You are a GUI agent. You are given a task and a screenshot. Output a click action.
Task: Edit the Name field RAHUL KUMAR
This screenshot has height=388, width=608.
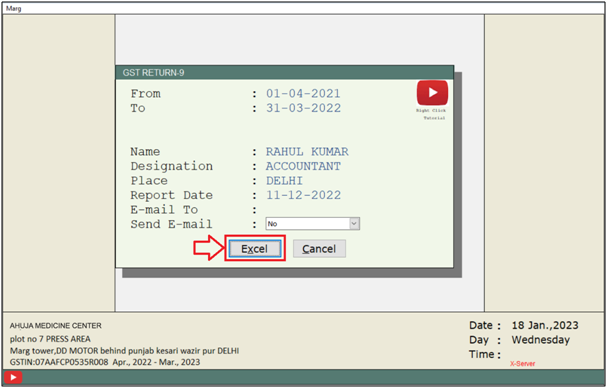307,152
